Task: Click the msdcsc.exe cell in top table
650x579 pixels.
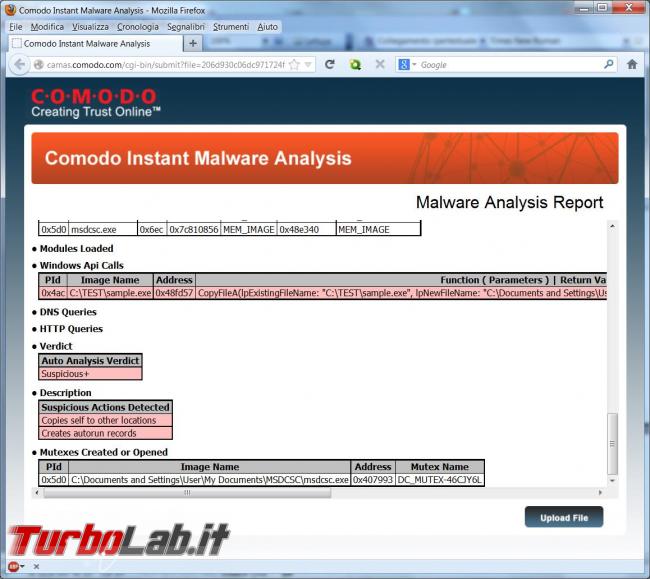Action: click(x=103, y=230)
